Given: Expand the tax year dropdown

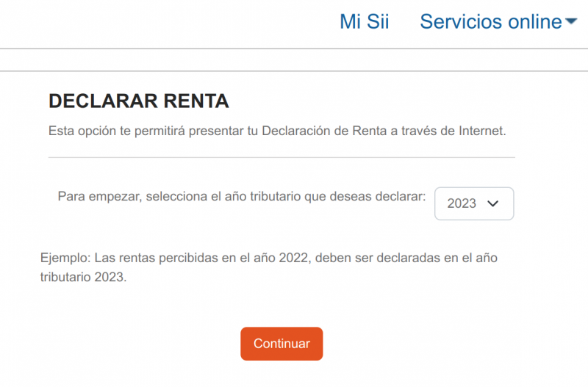Looking at the screenshot, I should click(x=474, y=203).
